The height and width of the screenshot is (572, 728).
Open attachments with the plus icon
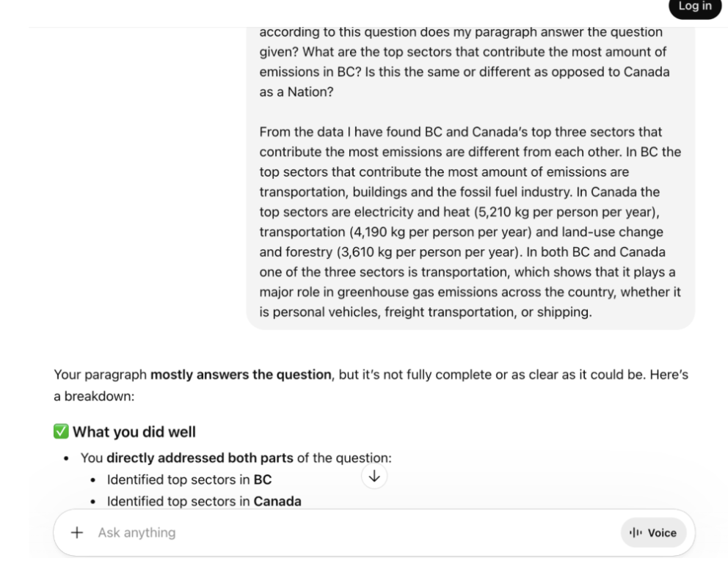pos(77,532)
